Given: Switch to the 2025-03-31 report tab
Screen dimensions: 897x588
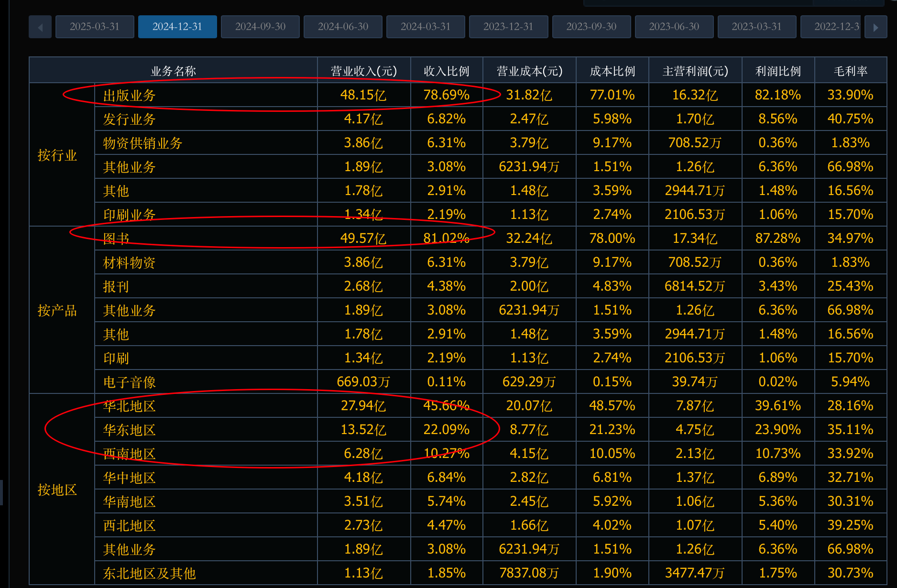Looking at the screenshot, I should point(95,27).
